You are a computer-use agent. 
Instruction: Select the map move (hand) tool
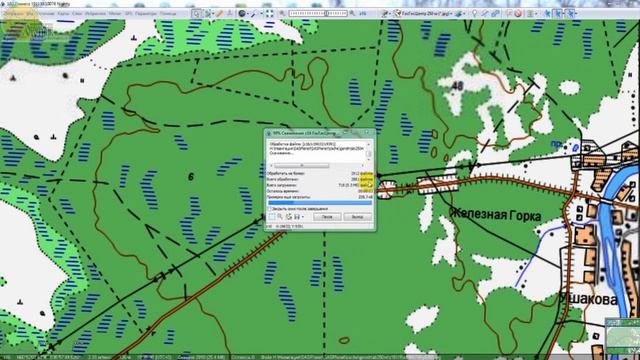coord(196,13)
